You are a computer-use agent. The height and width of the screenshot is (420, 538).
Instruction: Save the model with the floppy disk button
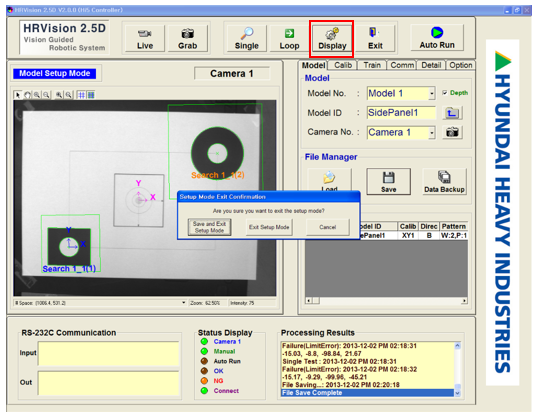[x=388, y=182]
